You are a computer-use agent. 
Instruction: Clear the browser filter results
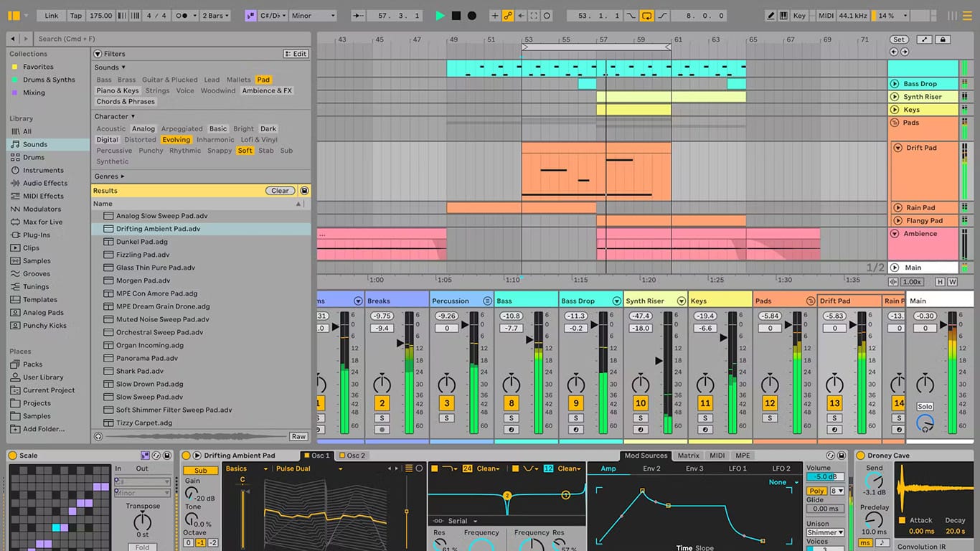click(280, 191)
